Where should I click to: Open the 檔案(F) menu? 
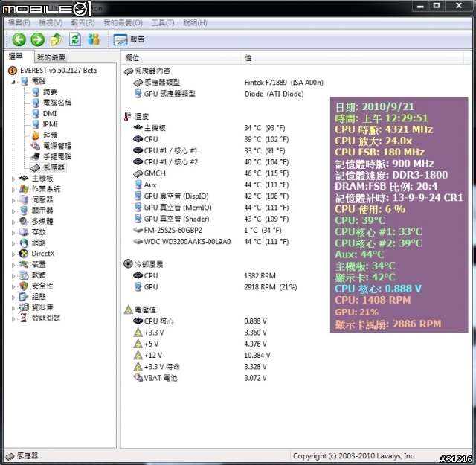[19, 23]
